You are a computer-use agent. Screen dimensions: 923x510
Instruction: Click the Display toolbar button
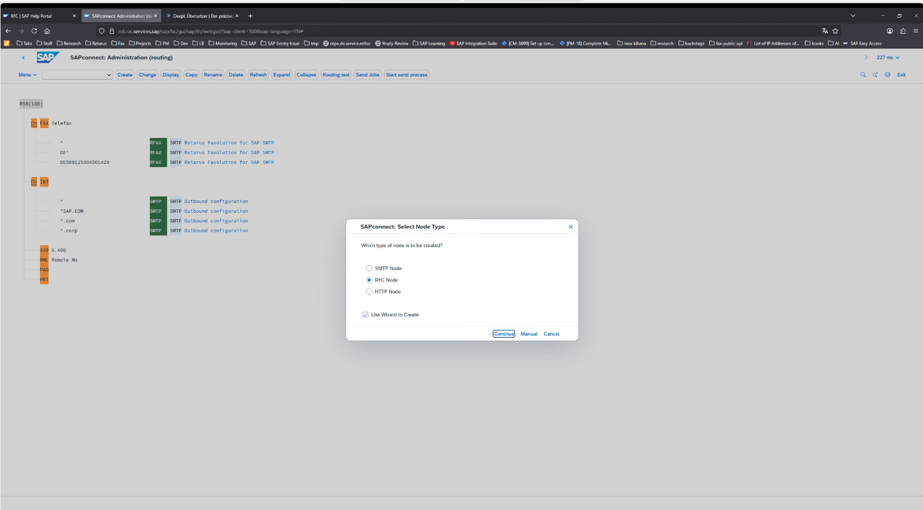(171, 75)
